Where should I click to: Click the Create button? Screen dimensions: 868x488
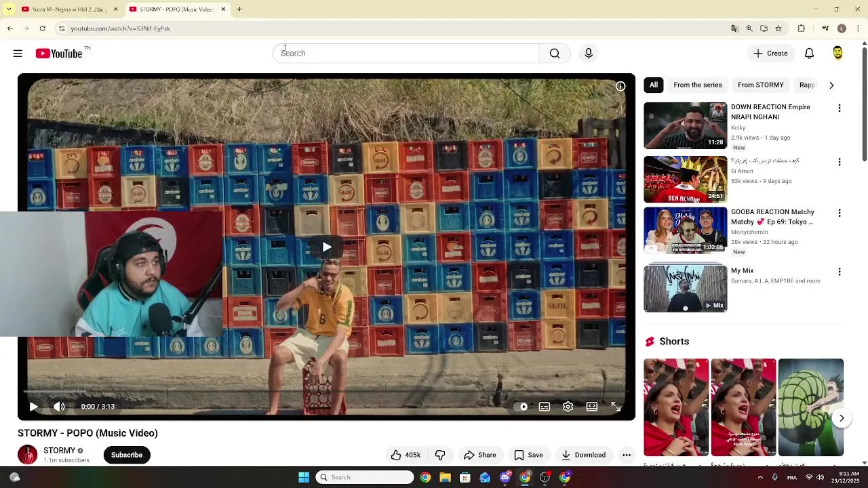pos(771,54)
